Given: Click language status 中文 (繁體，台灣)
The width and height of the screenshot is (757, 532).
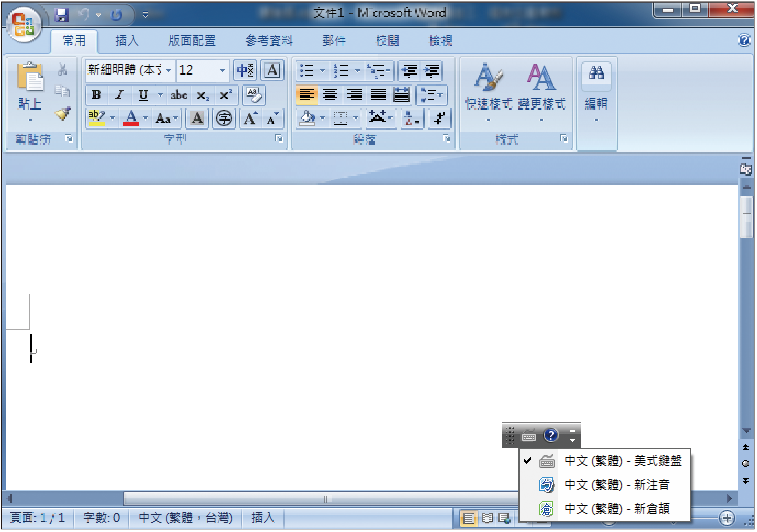Looking at the screenshot, I should tap(185, 518).
